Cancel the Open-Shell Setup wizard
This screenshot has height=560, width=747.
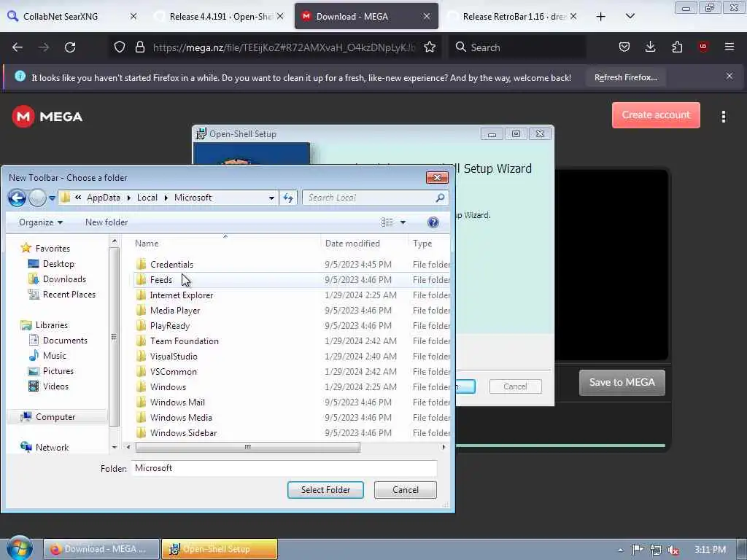click(516, 386)
